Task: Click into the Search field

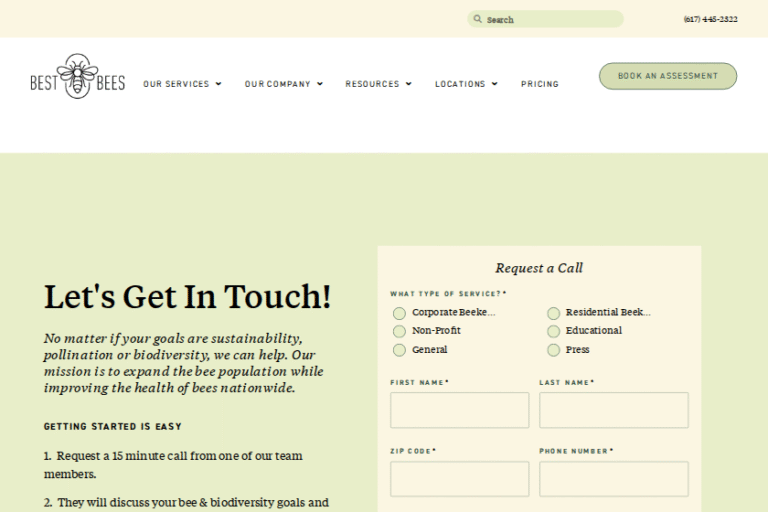Action: coord(550,19)
